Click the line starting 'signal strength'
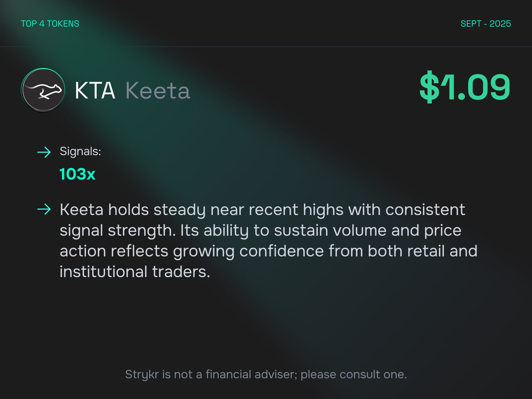Image resolution: width=532 pixels, height=399 pixels. tap(260, 230)
